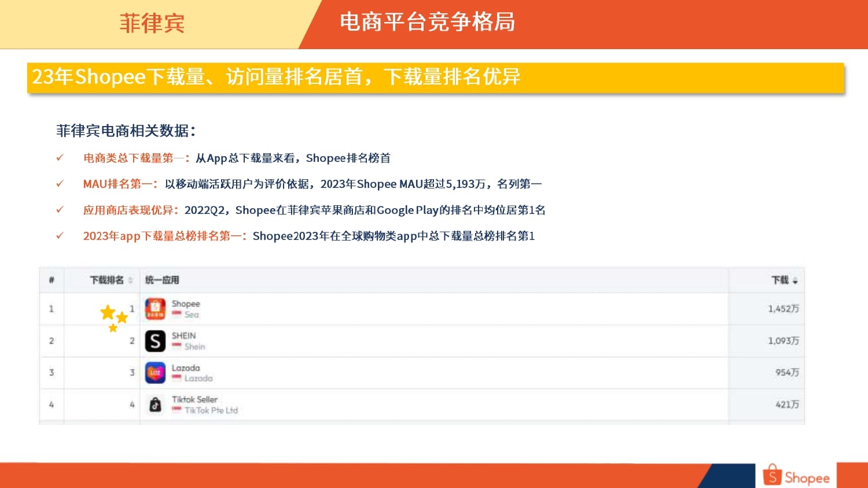Click checkmark beside MAU排名第一
868x488 pixels.
(60, 183)
